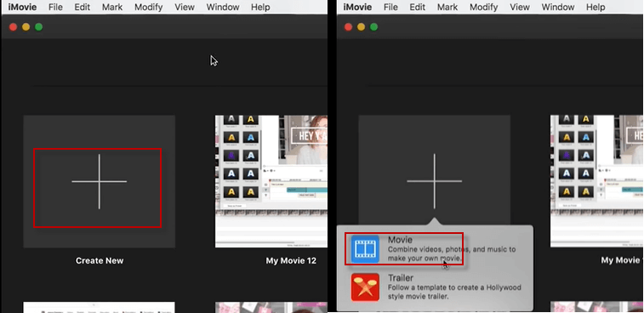The width and height of the screenshot is (644, 313).
Task: Click green fullscreen button in left window
Action: point(38,27)
